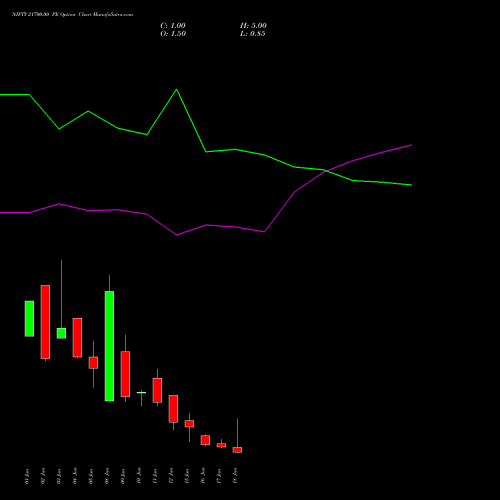Click the "12 Jan" date axis label
This screenshot has width=500, height=500.
(x=171, y=476)
